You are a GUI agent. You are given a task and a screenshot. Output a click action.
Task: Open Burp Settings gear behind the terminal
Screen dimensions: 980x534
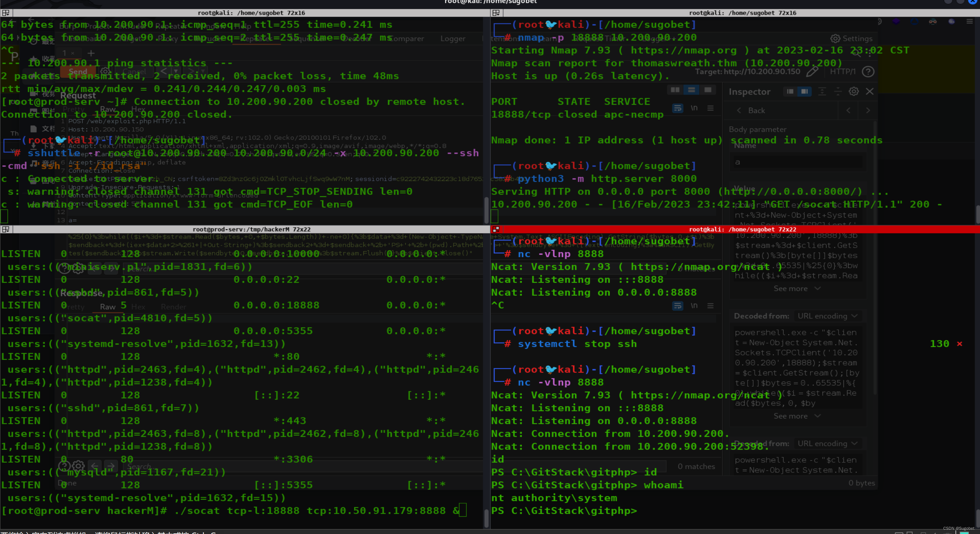(835, 38)
